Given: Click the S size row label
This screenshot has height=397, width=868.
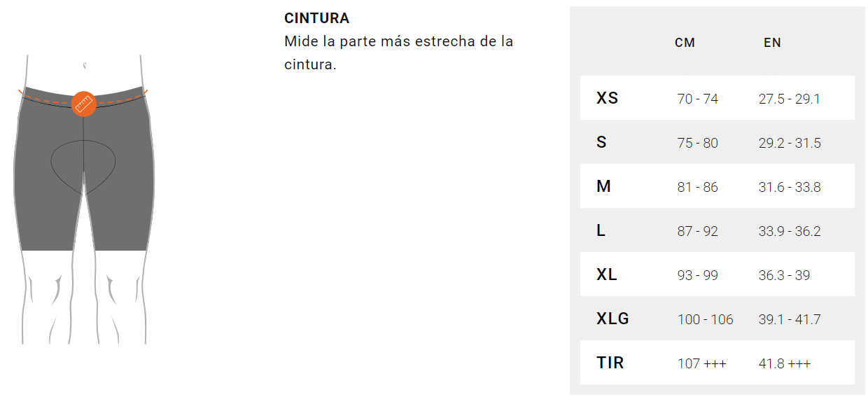Looking at the screenshot, I should 601,142.
